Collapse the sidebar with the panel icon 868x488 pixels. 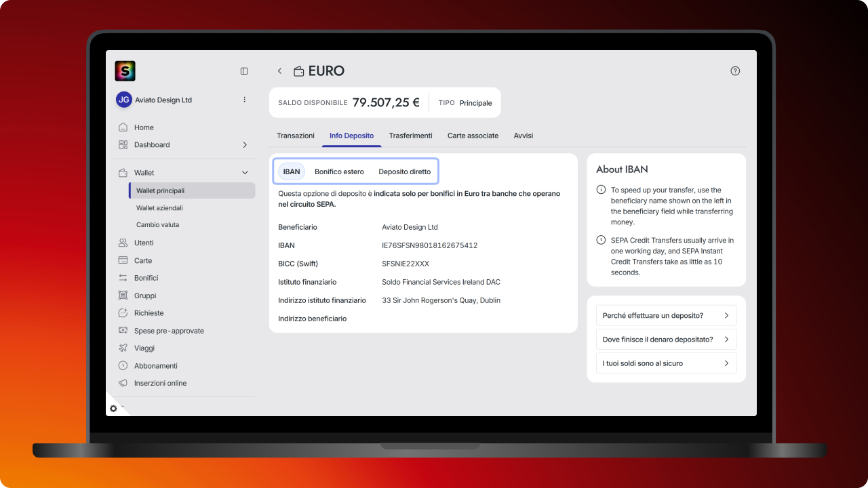tap(244, 71)
